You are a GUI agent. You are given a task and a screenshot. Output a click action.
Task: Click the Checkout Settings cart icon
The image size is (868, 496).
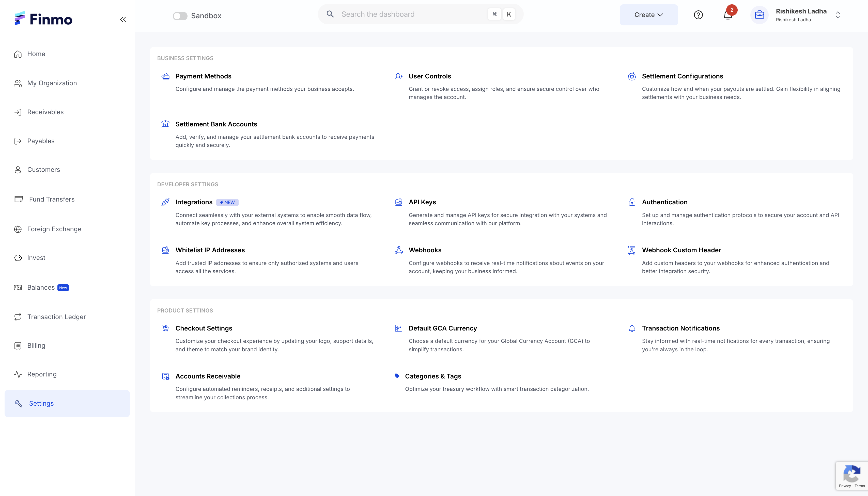pyautogui.click(x=165, y=328)
